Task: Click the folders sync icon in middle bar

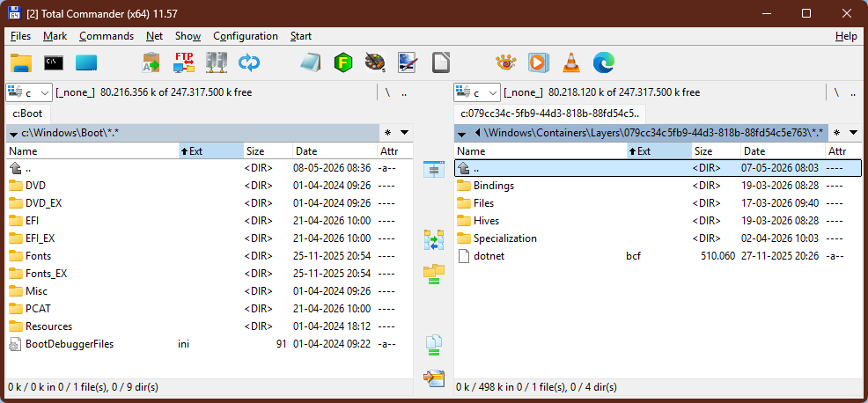Action: pyautogui.click(x=433, y=274)
